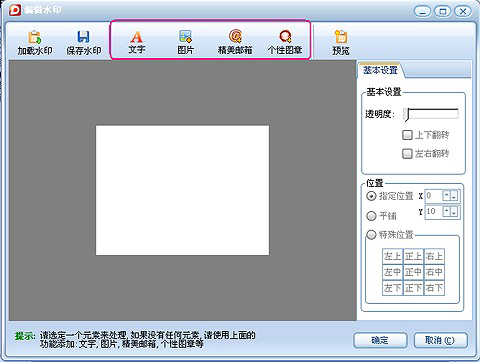The width and height of the screenshot is (480, 362).
Task: Minimize the 编辑水印 window
Action: 422,12
